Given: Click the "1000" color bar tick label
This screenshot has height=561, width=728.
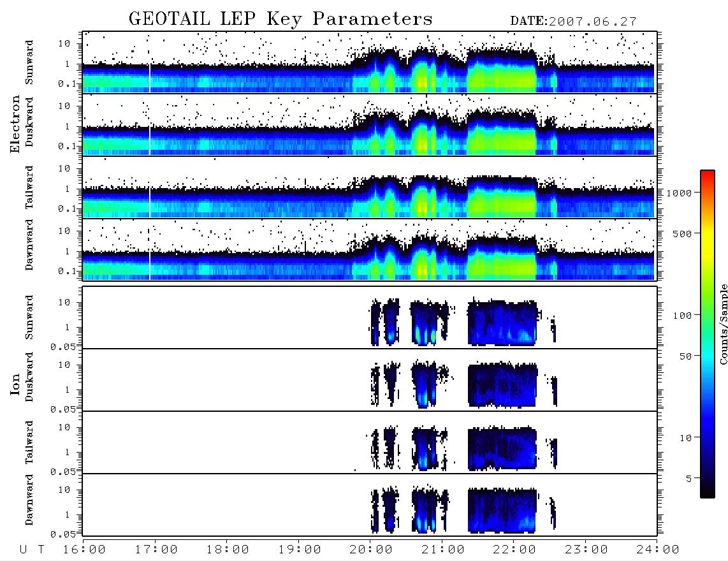Looking at the screenshot, I should tap(680, 193).
